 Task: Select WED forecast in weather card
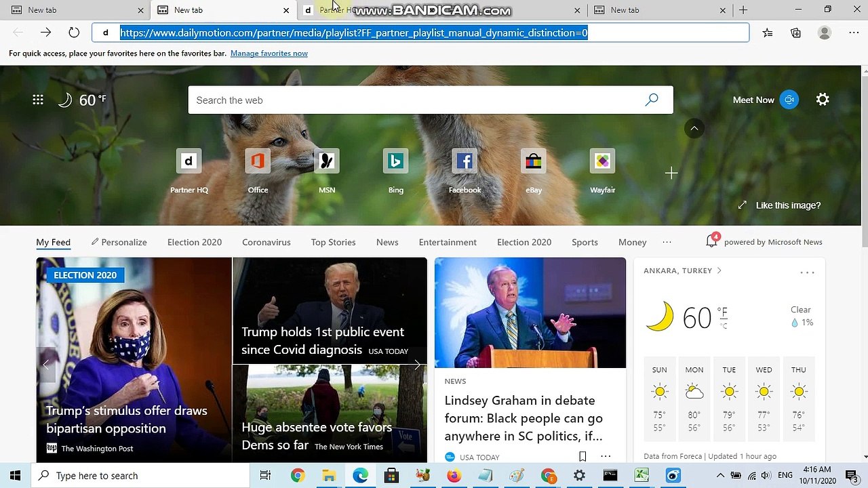[764, 399]
